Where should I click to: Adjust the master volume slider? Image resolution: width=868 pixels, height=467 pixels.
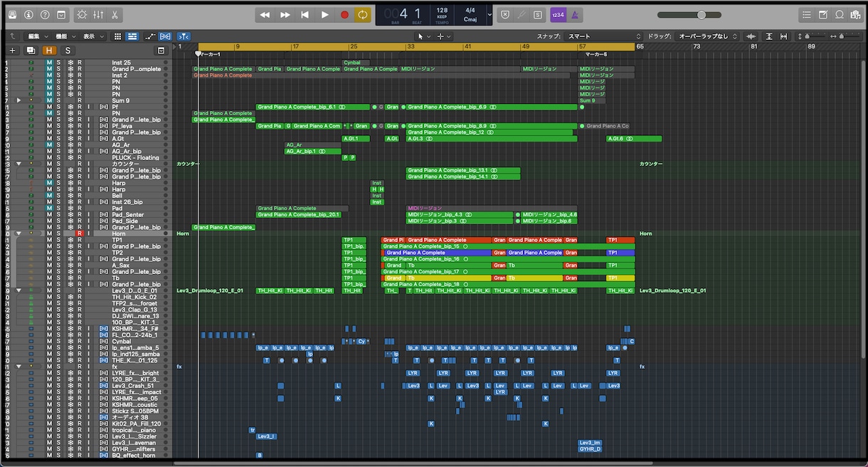689,14
